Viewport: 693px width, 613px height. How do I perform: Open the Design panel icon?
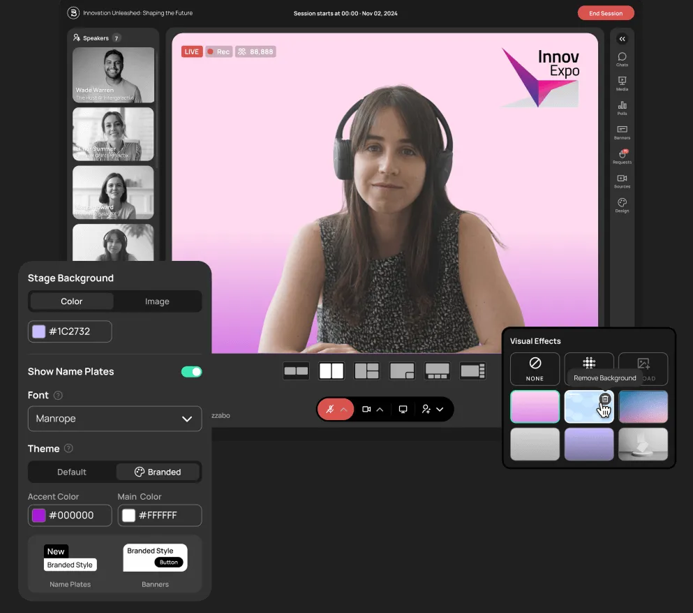[622, 205]
